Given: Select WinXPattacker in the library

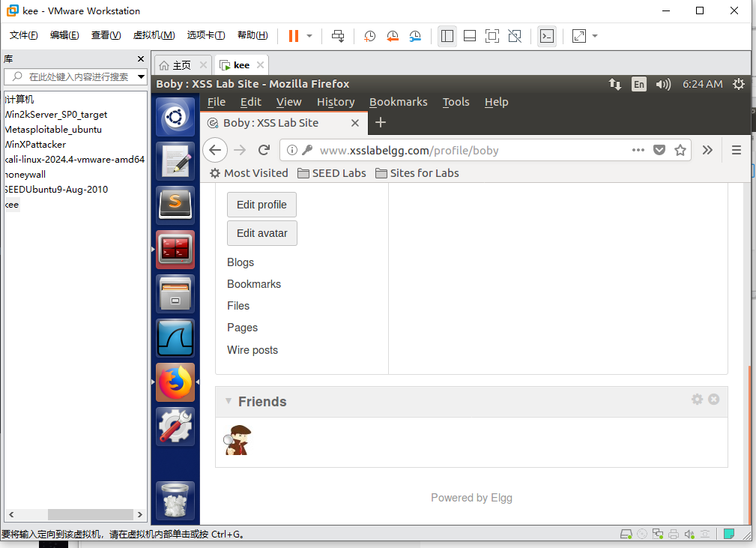Looking at the screenshot, I should pyautogui.click(x=35, y=144).
